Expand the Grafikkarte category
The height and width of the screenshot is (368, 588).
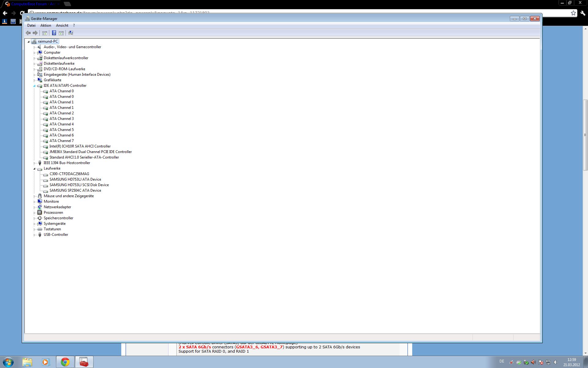[x=34, y=80]
